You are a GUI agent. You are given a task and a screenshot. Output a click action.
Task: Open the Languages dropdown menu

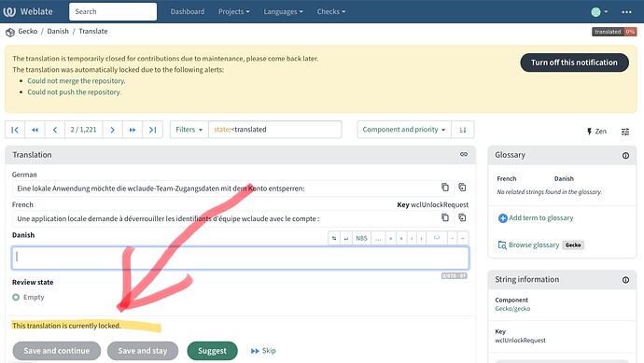pyautogui.click(x=283, y=11)
